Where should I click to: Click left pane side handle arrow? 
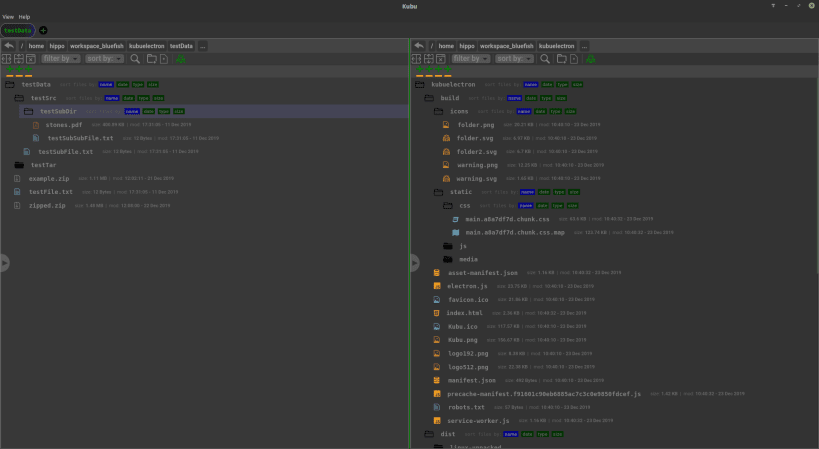pyautogui.click(x=4, y=263)
